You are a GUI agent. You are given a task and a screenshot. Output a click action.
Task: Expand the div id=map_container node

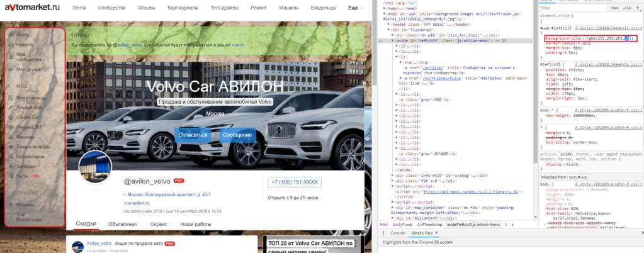[x=393, y=208]
